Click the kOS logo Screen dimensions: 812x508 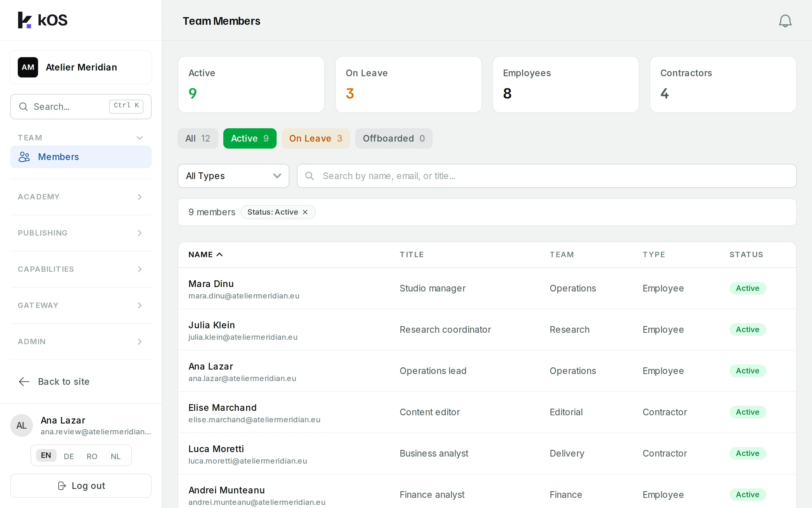coord(43,20)
